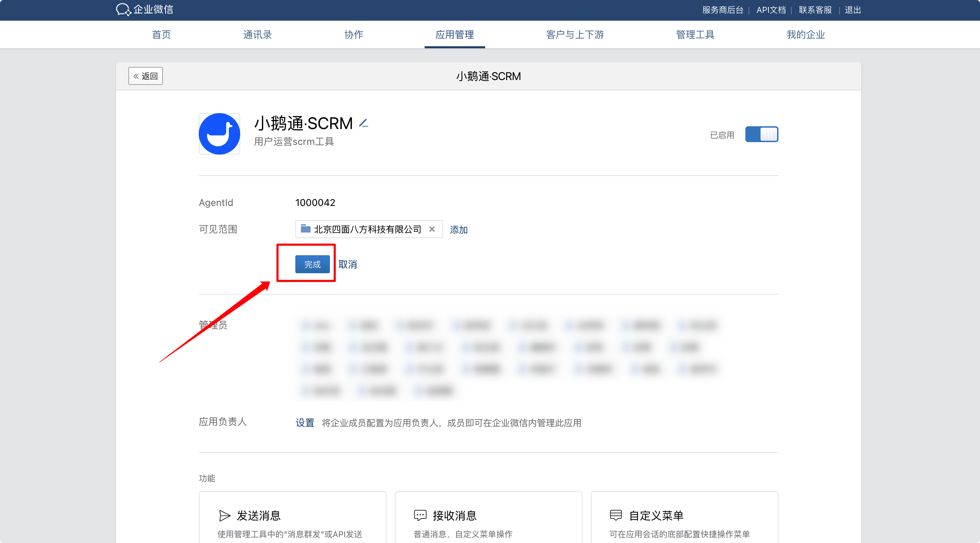Open the 我的企业 tab
Viewport: 980px width, 543px height.
coord(806,34)
